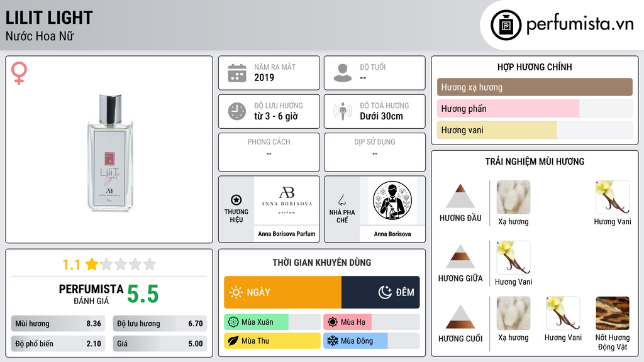Viewport: 644px width, 362px height.
Task: Click the perfumista.vn bottle logo icon
Action: pos(506,25)
